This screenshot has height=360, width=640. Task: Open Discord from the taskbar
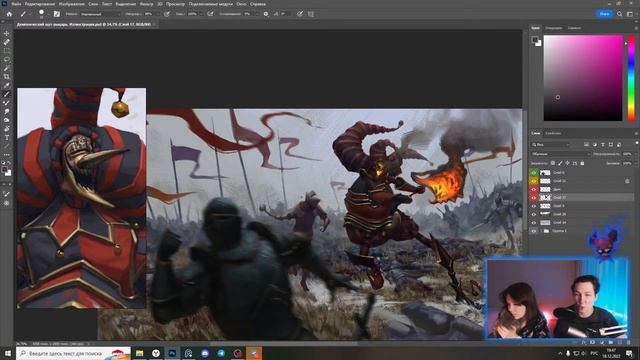pyautogui.click(x=205, y=353)
